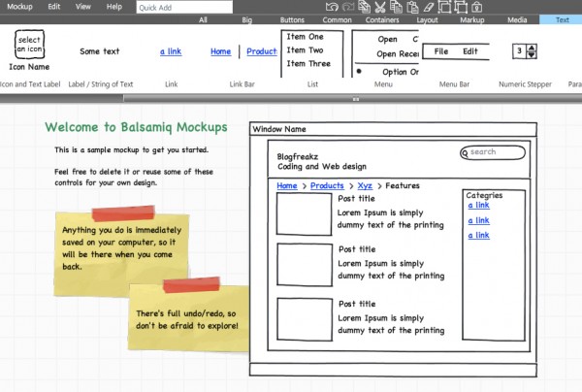Switch to the Buttons library tab
This screenshot has width=582, height=392.
[x=292, y=19]
